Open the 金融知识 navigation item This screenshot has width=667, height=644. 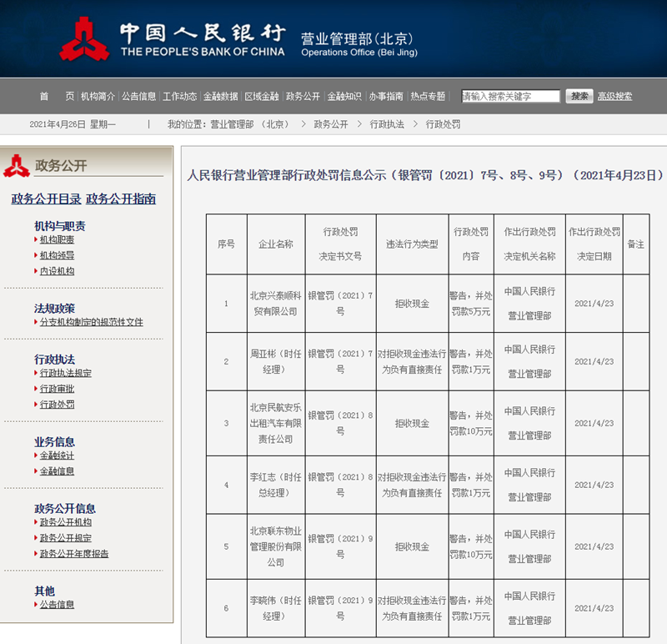pyautogui.click(x=344, y=96)
